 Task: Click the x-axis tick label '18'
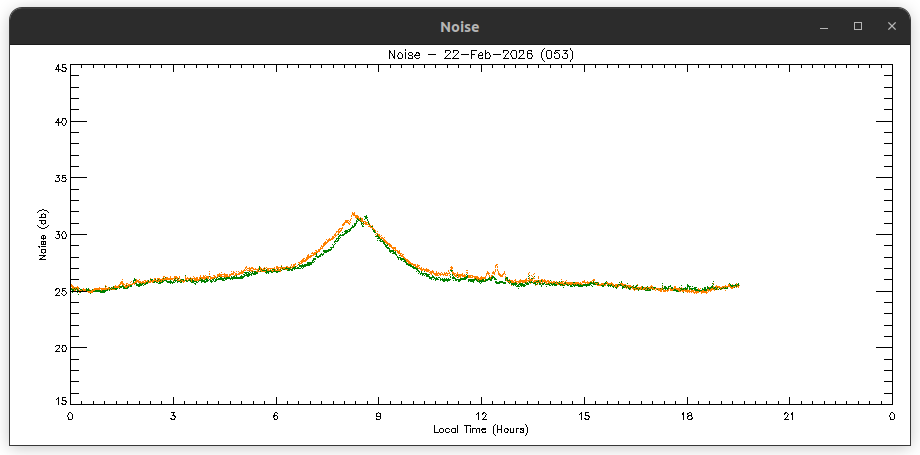(686, 415)
